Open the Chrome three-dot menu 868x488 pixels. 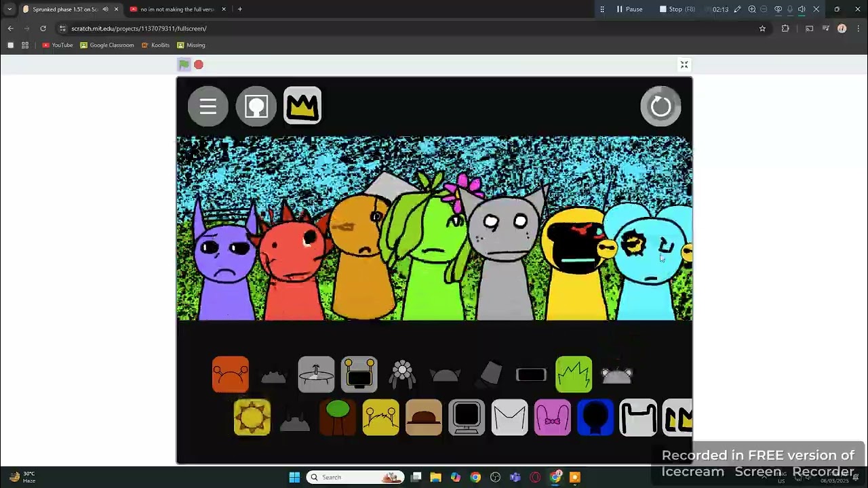(859, 28)
